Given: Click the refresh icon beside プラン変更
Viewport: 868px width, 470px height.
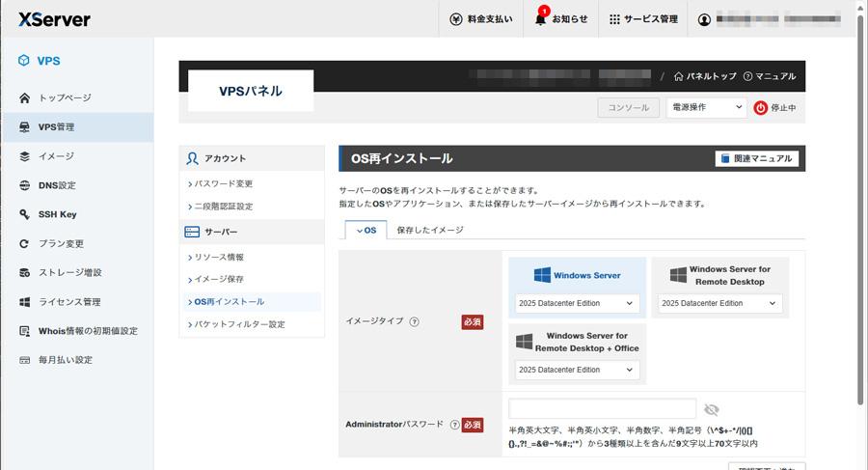Looking at the screenshot, I should coord(24,243).
